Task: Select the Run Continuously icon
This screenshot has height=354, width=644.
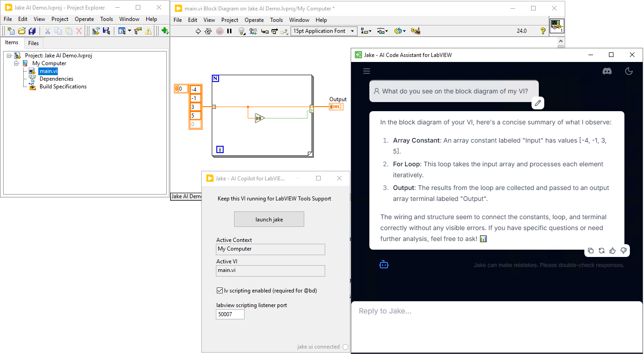Action: (208, 31)
